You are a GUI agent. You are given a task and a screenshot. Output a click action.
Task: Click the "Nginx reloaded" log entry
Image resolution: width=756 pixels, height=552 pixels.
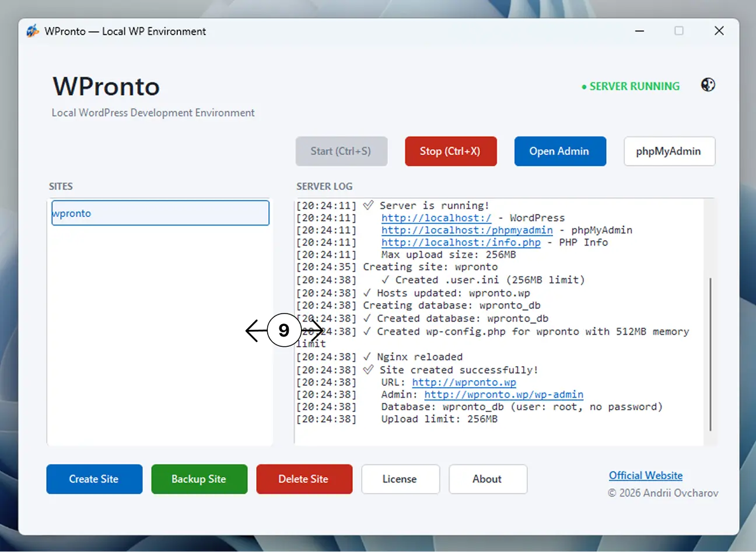click(x=379, y=357)
